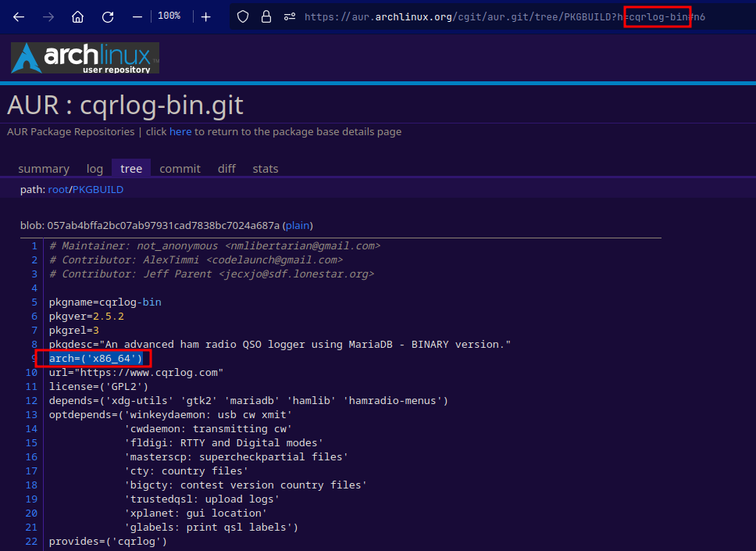756x551 pixels.
Task: Click the Arch Linux user repository logo
Action: pos(85,58)
